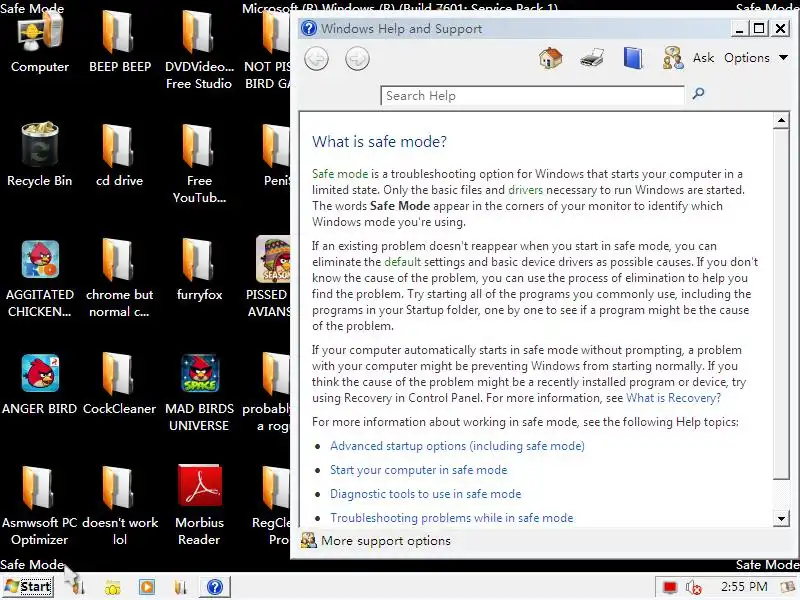Print the current help topic

[x=592, y=58]
